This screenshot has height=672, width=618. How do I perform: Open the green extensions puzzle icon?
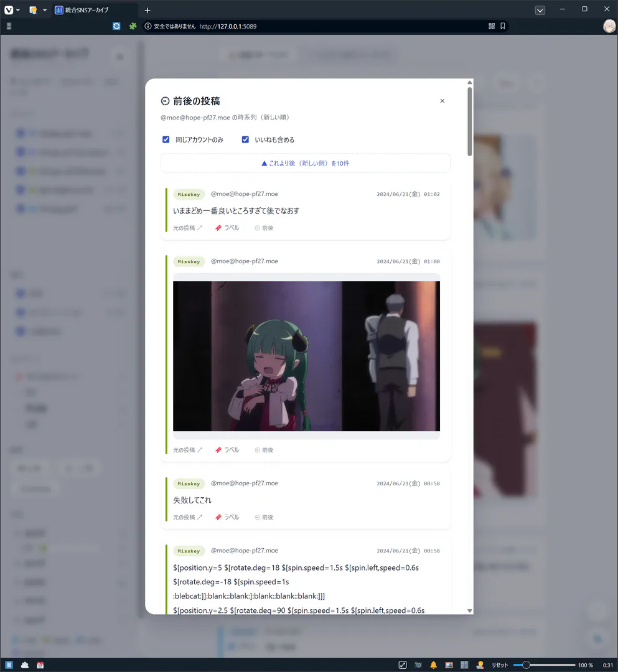pos(133,26)
